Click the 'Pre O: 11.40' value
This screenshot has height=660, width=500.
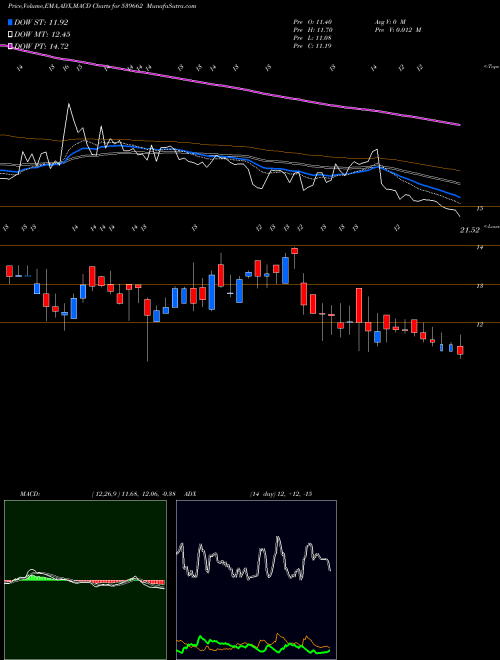(313, 22)
